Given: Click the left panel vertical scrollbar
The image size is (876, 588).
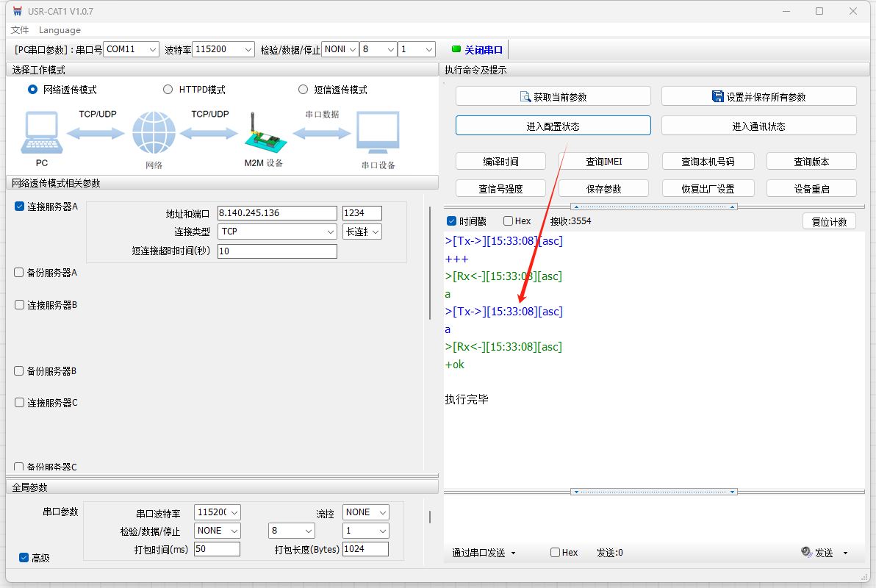Looking at the screenshot, I should pyautogui.click(x=430, y=272).
